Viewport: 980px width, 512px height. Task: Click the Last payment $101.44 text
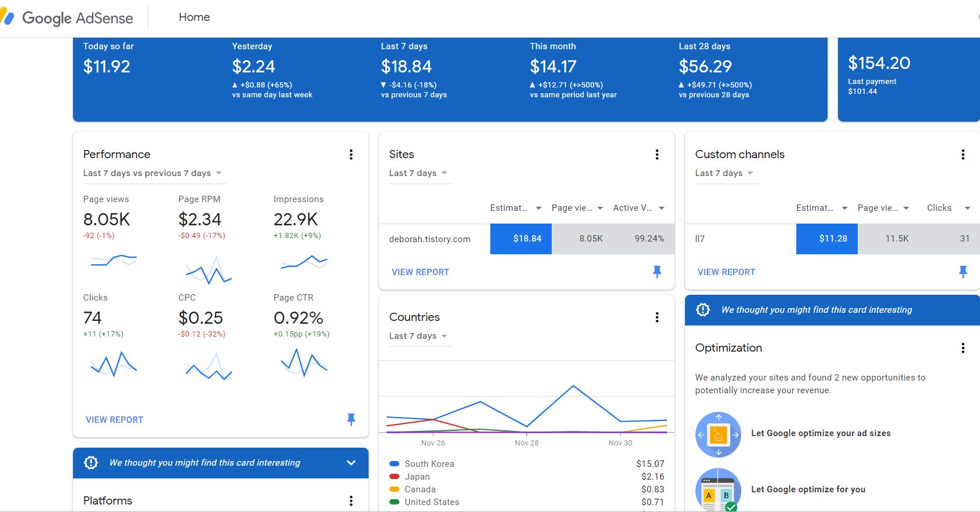(872, 86)
